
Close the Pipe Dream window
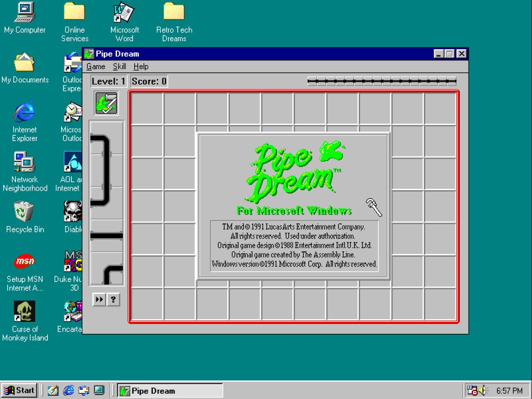click(x=462, y=54)
